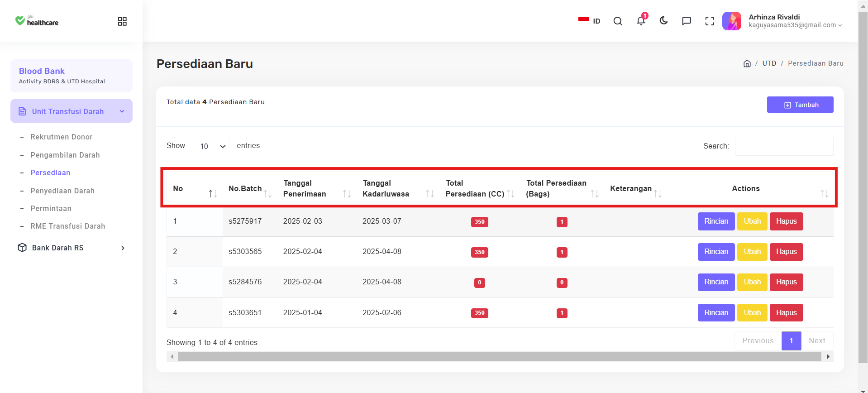This screenshot has height=393, width=868.
Task: Click expiry date 2025-03-07
Action: [x=382, y=221]
